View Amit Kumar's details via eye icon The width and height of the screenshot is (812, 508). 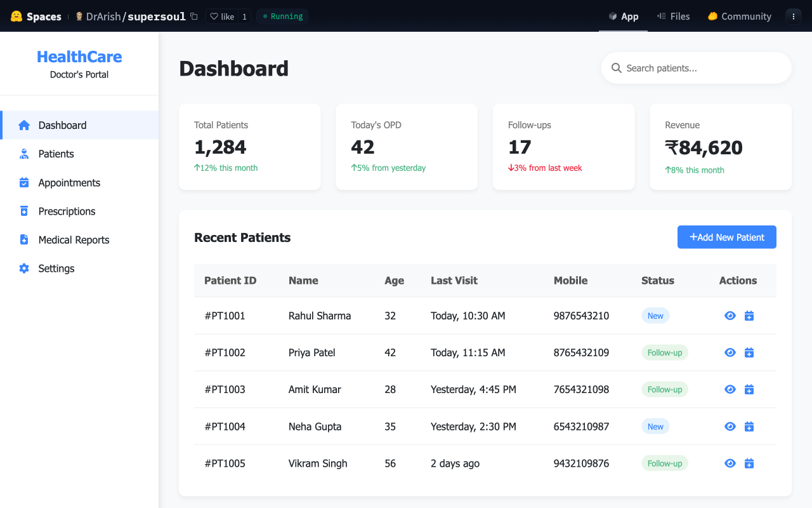730,389
